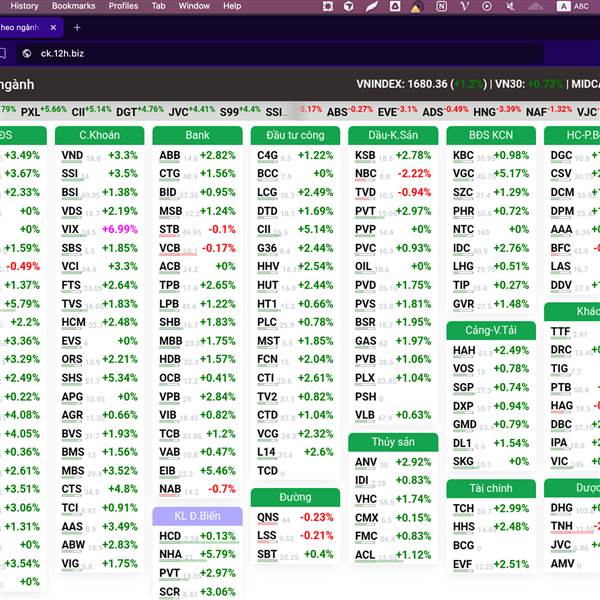Open the Notion menu bar icon

coord(441,6)
